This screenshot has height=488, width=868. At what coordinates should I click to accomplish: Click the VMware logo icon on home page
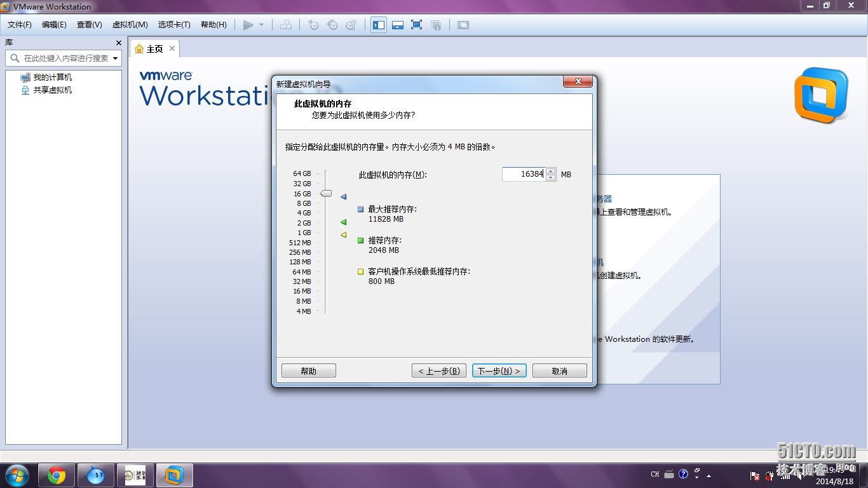click(821, 95)
